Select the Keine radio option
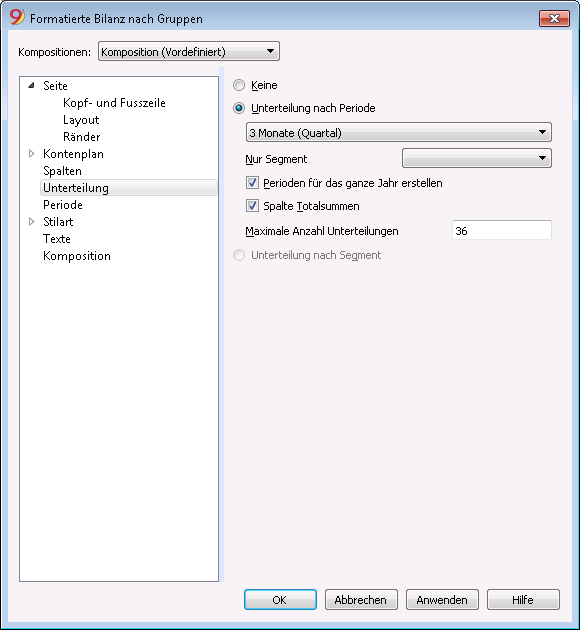 point(239,85)
